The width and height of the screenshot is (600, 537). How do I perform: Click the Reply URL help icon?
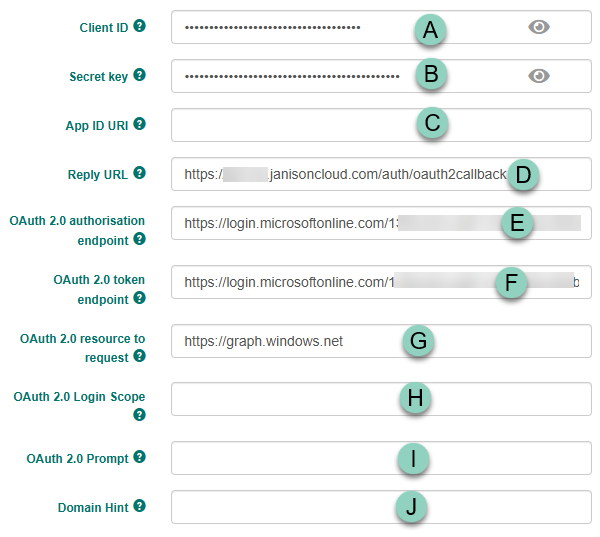point(139,173)
